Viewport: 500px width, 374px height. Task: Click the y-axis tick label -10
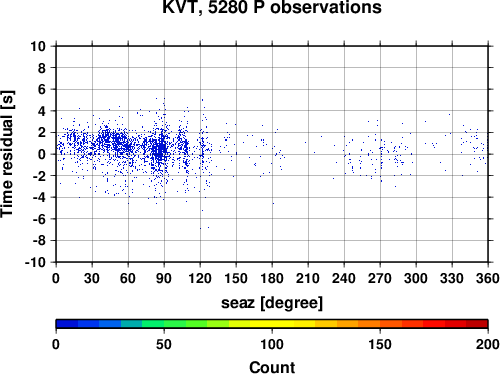35,262
